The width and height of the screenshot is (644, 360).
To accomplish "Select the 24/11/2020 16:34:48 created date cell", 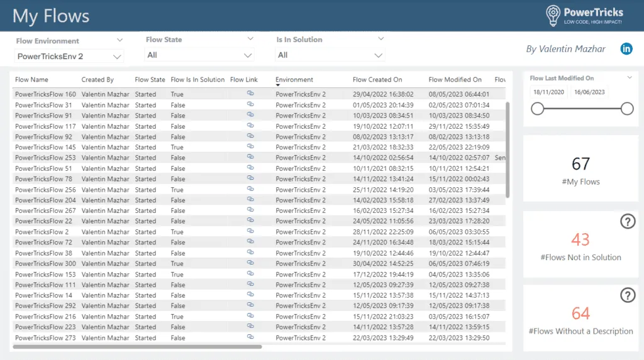I will (x=383, y=242).
